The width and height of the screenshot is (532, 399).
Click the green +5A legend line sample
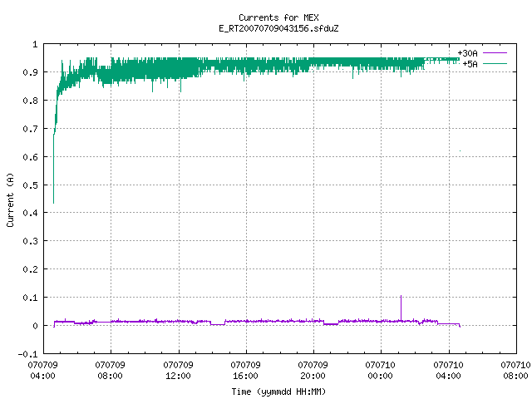pos(495,63)
